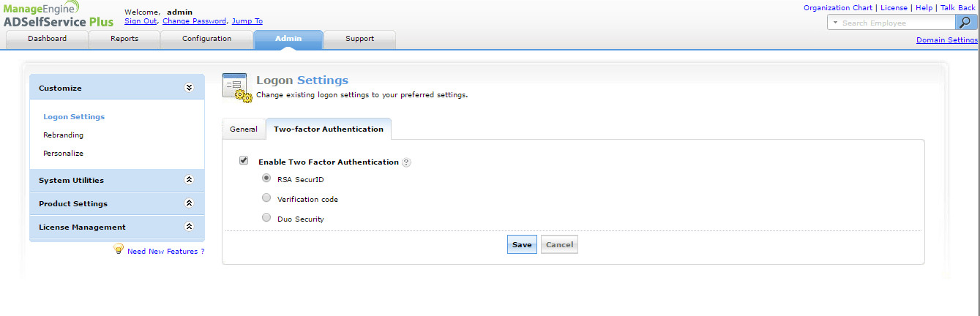The width and height of the screenshot is (980, 316).
Task: Click the Verification code label text
Action: (x=307, y=199)
